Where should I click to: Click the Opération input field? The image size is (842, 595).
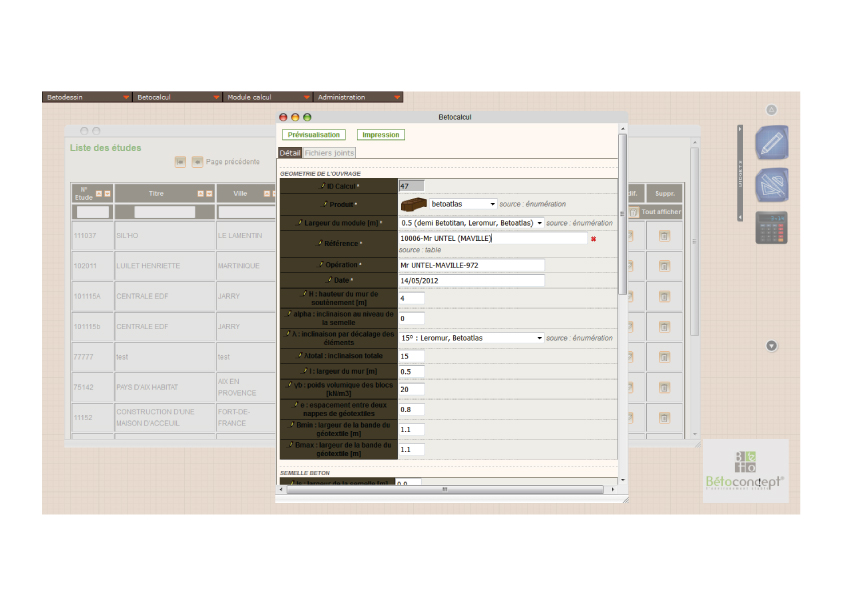tap(471, 265)
